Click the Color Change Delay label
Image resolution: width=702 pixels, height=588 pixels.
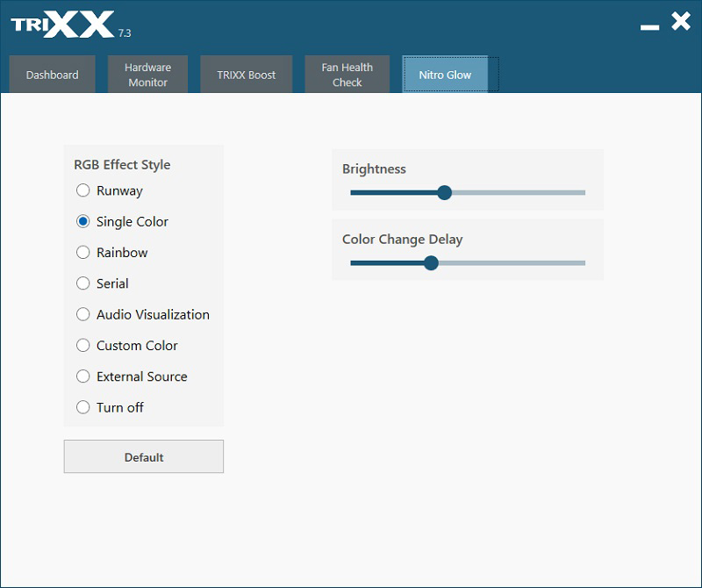[x=403, y=239]
